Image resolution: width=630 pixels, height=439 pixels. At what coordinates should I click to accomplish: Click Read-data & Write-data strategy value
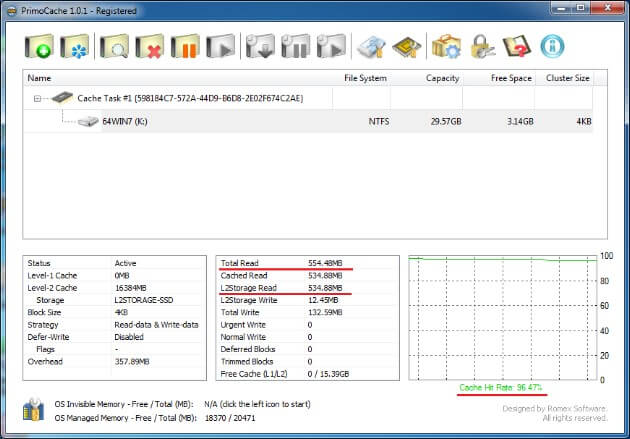156,325
